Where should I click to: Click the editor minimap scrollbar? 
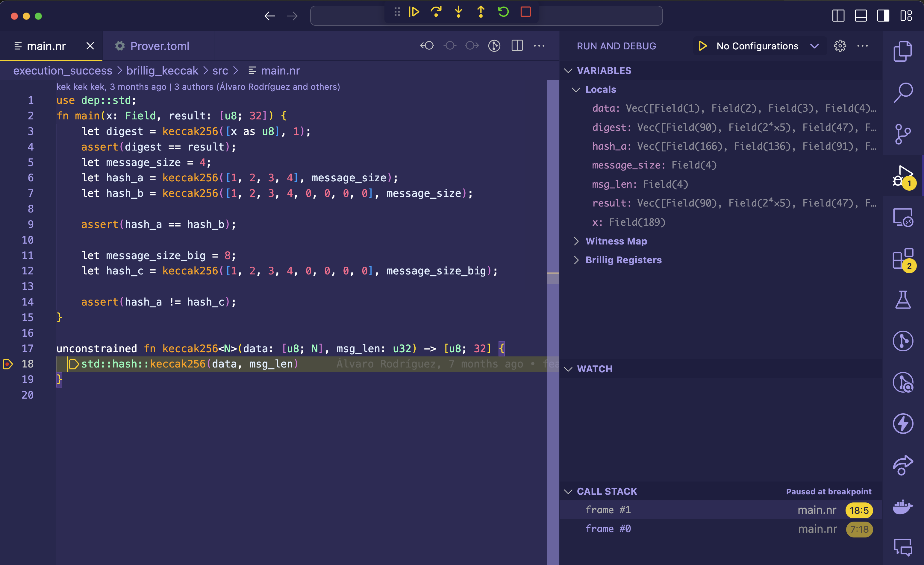click(x=553, y=225)
